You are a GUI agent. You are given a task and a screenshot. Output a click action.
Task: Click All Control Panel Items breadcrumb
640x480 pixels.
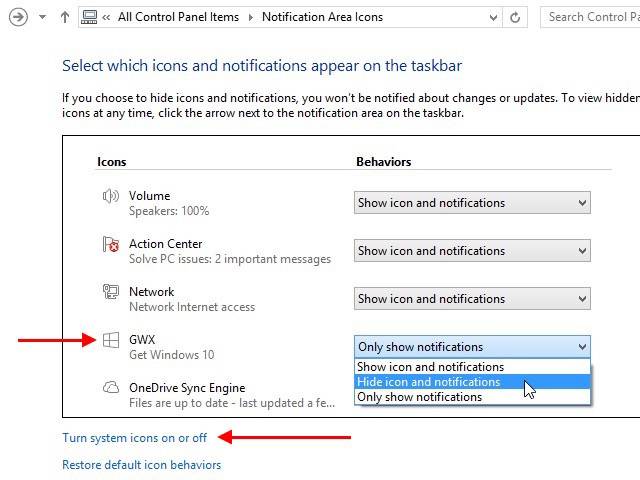tap(178, 17)
